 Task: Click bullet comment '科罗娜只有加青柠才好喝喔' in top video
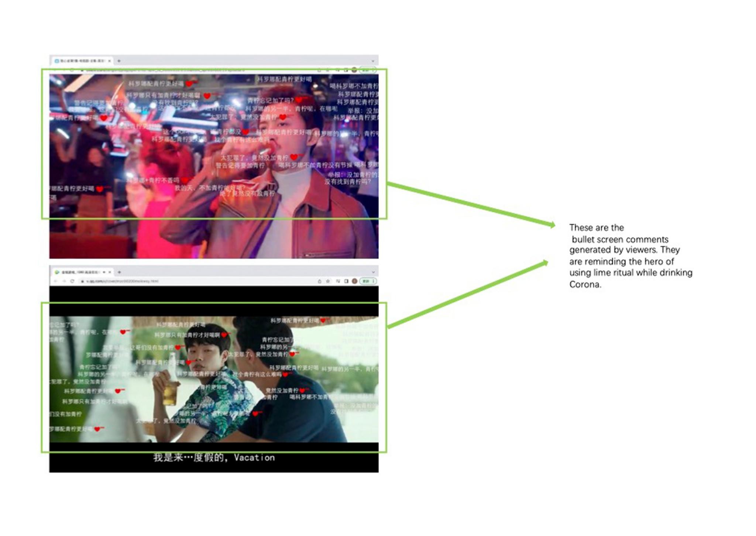[x=164, y=95]
